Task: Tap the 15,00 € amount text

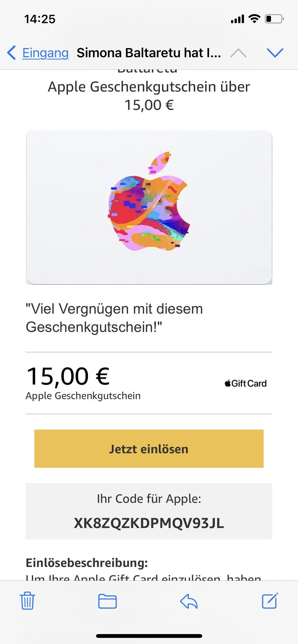Action: [68, 376]
